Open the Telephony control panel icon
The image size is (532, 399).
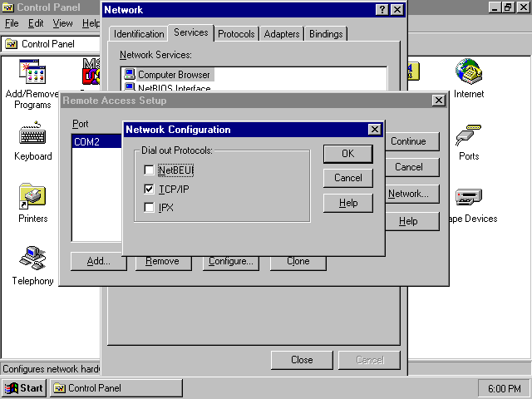(32, 258)
